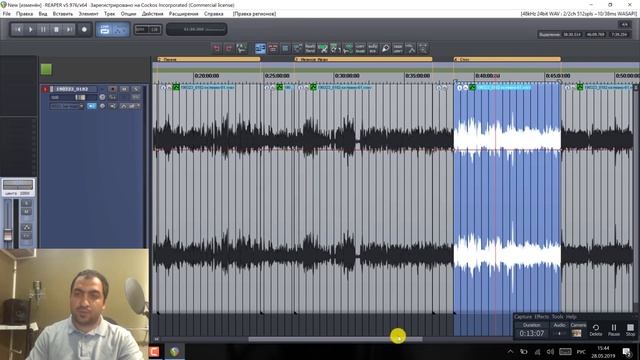This screenshot has width=640, height=360.
Task: Click the green track color square
Action: pos(46,69)
